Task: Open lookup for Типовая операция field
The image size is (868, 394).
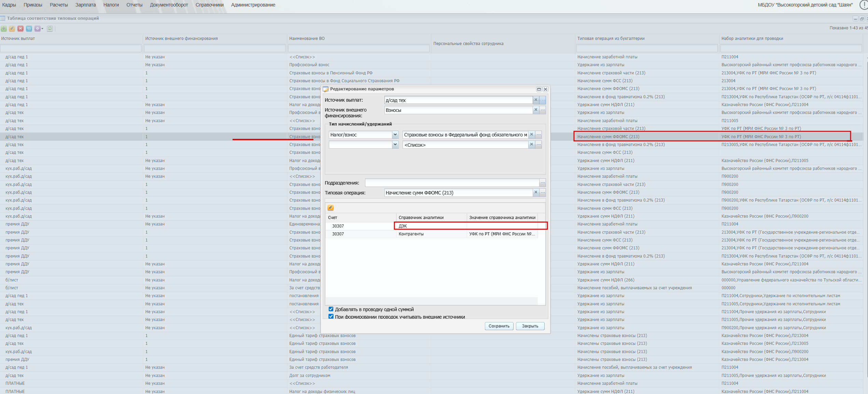Action: click(543, 193)
